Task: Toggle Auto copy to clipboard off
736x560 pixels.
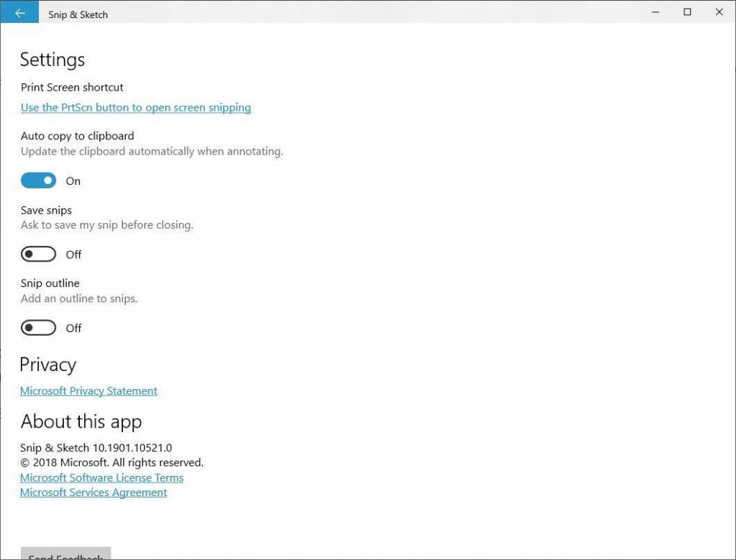Action: click(38, 180)
